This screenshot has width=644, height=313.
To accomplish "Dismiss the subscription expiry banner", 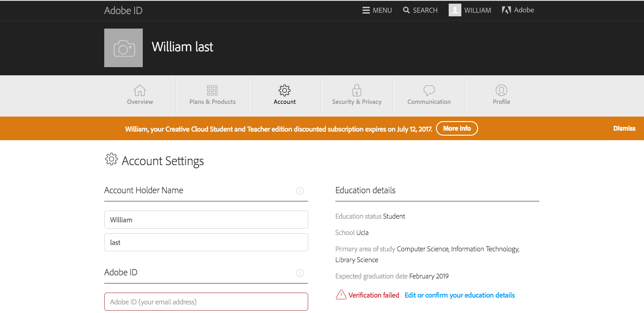I will 624,129.
